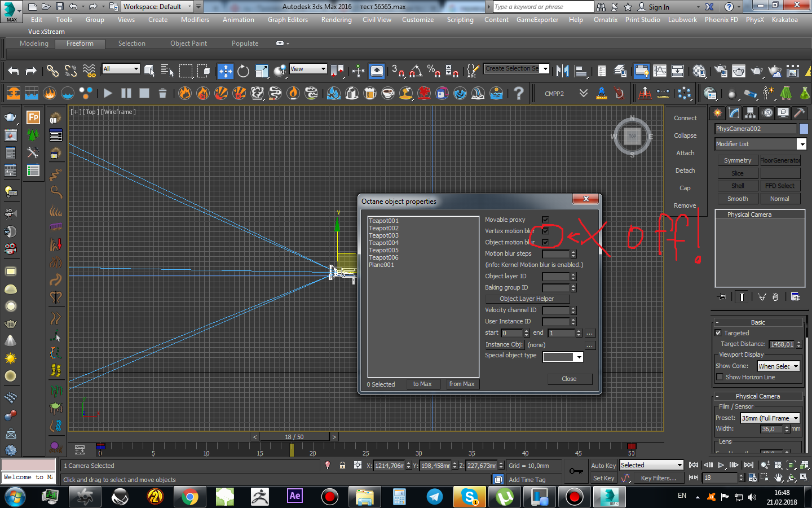Toggle the selection lock icon
The width and height of the screenshot is (812, 508).
point(342,465)
